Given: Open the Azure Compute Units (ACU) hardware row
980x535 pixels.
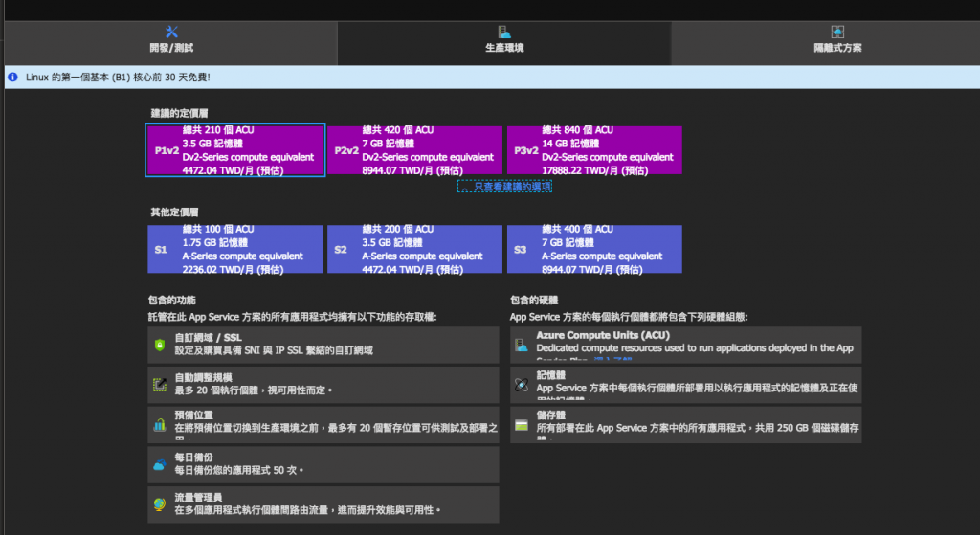Looking at the screenshot, I should coord(685,345).
